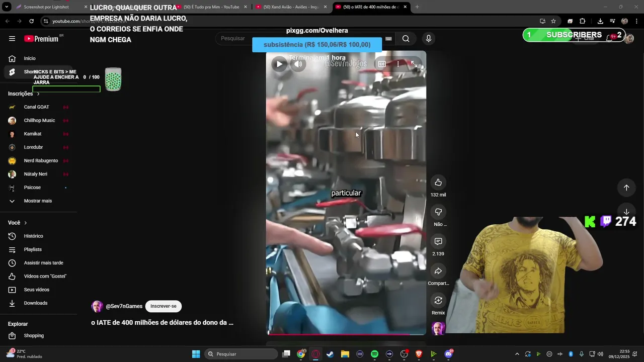Start voice search with microphone
The height and width of the screenshot is (362, 644).
click(x=429, y=39)
